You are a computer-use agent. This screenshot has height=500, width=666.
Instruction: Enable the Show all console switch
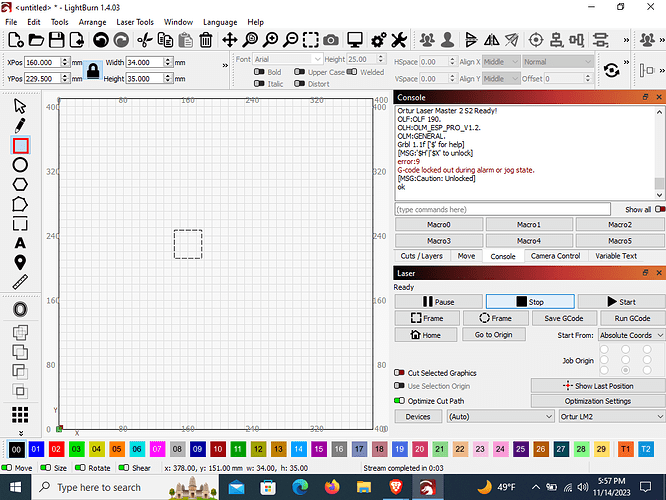click(660, 209)
